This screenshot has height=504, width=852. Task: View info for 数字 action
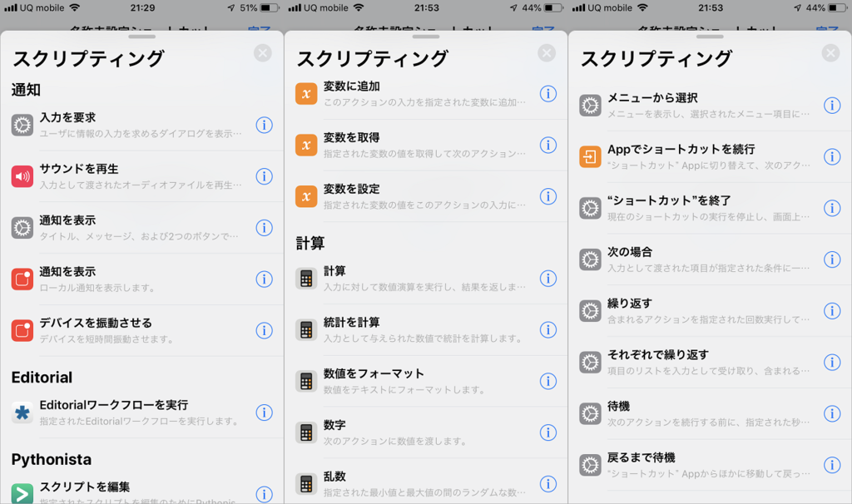(x=548, y=432)
